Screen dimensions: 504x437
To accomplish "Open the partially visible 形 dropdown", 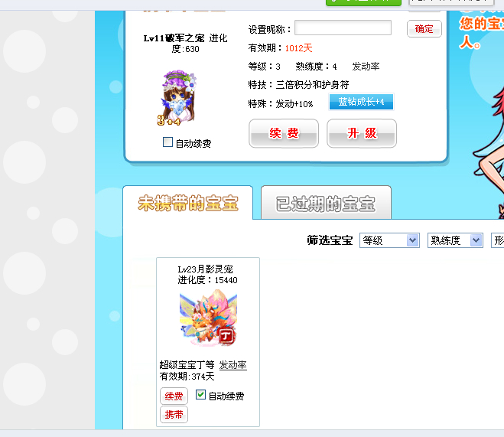I will [498, 240].
